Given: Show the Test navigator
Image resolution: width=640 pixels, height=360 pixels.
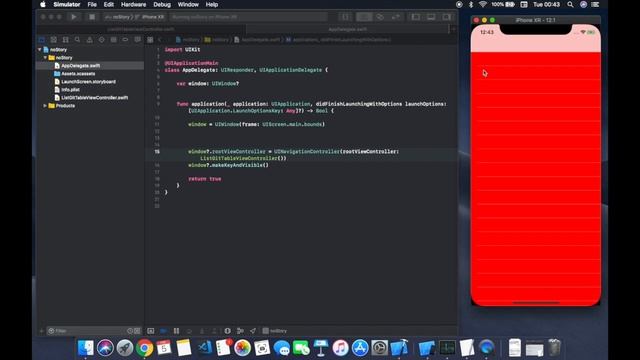Looking at the screenshot, I should 101,40.
